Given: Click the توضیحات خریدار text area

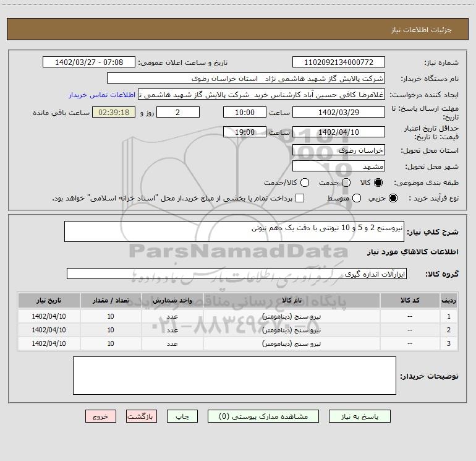Looking at the screenshot, I should click(x=234, y=376).
